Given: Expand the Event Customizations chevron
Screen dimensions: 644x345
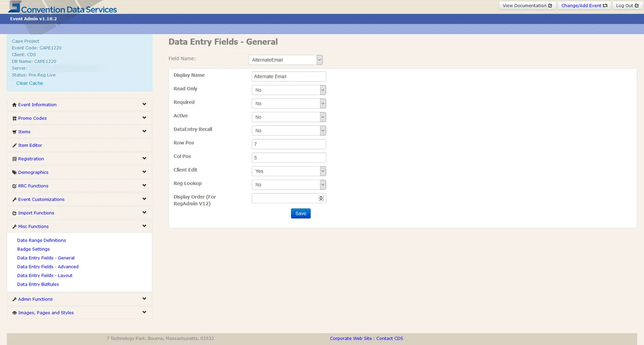Looking at the screenshot, I should click(144, 199).
